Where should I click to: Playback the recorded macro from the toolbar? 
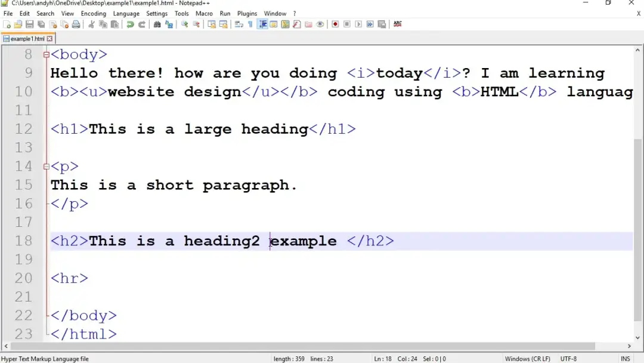pyautogui.click(x=358, y=24)
